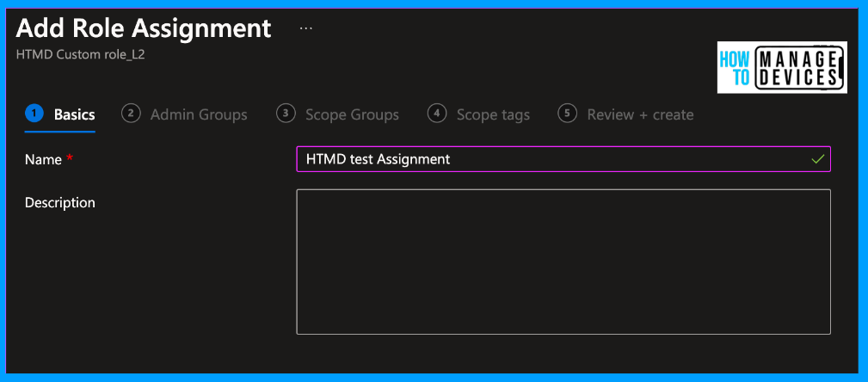Click the Name field label

click(x=43, y=159)
